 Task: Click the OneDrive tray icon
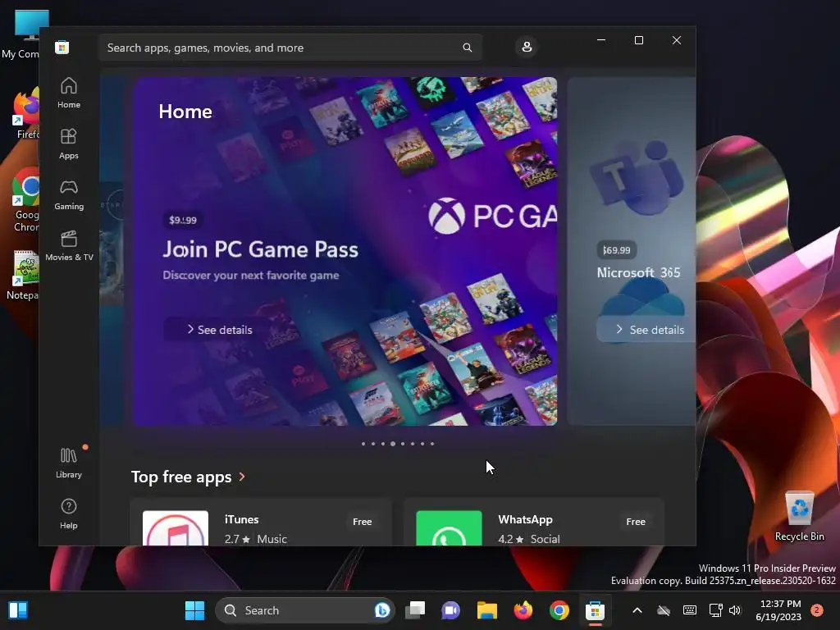(x=663, y=610)
